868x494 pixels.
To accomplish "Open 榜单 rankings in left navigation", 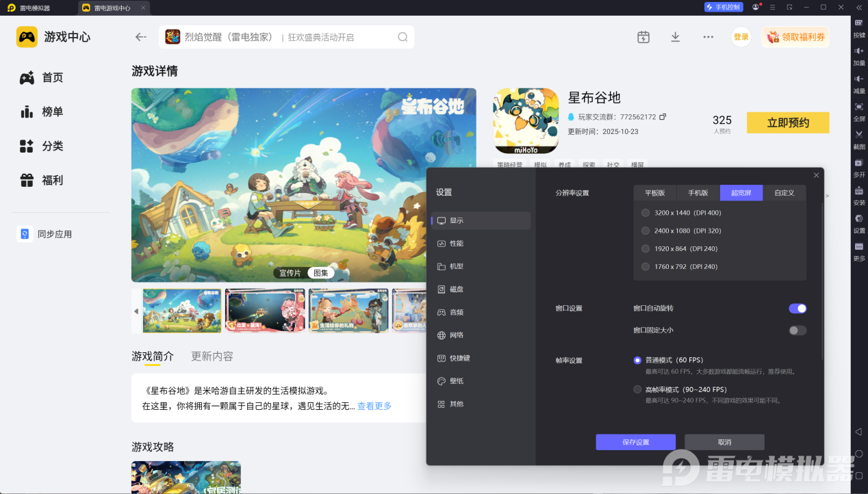I will [x=42, y=112].
